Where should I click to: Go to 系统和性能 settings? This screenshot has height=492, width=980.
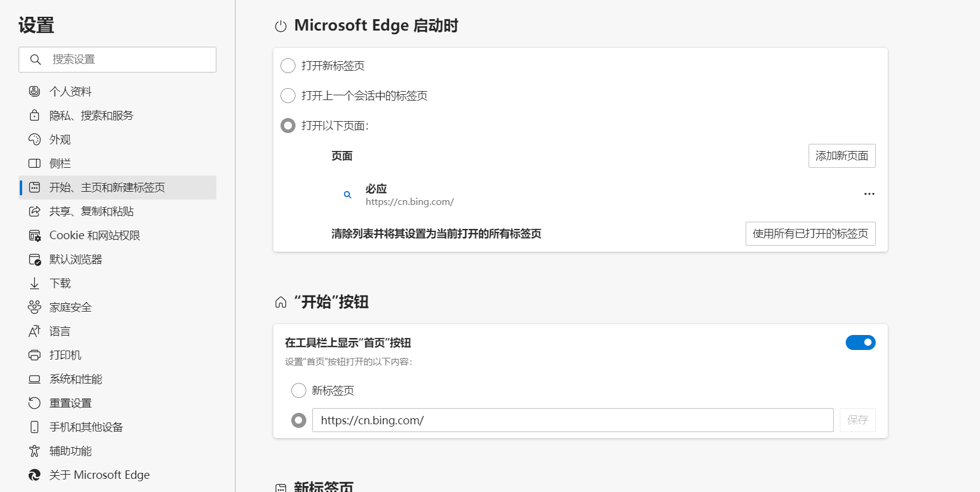point(117,379)
